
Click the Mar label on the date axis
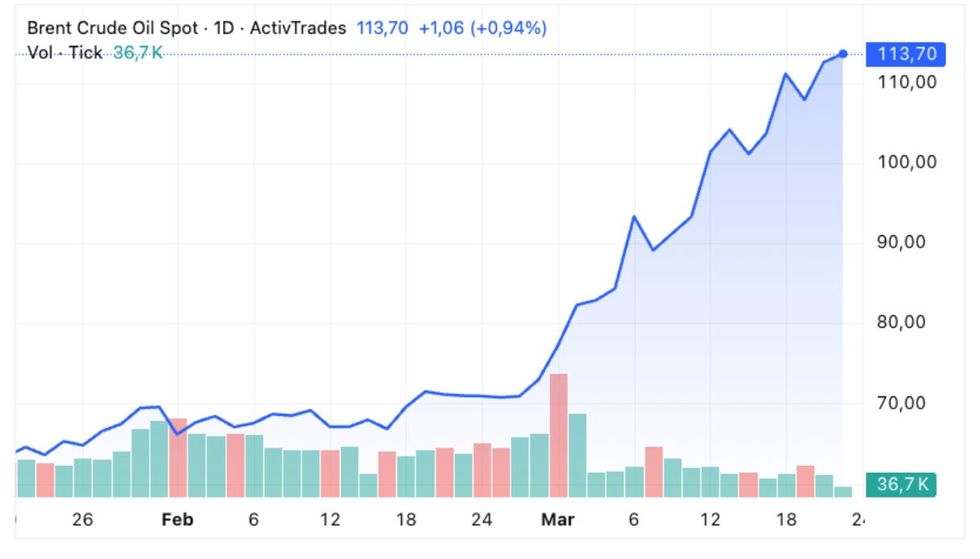click(x=558, y=520)
